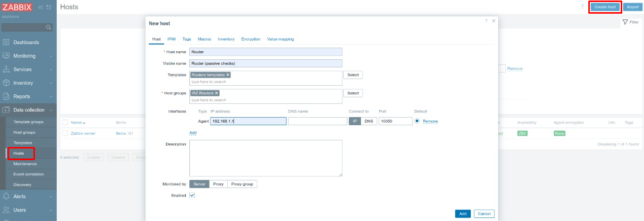The height and width of the screenshot is (221, 644).
Task: Click Select button for Templates
Action: coord(353,75)
